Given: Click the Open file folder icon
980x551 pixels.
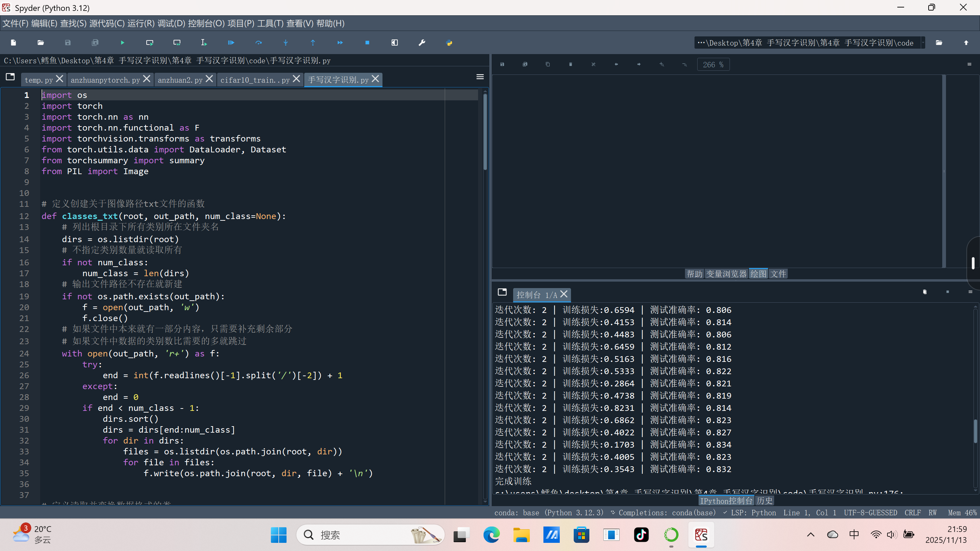Looking at the screenshot, I should [x=41, y=43].
